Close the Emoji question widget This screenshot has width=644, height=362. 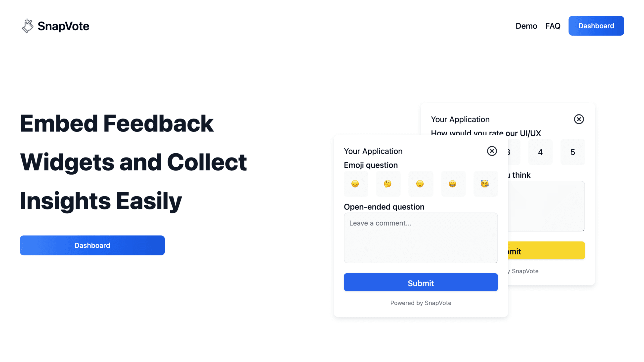tap(491, 151)
